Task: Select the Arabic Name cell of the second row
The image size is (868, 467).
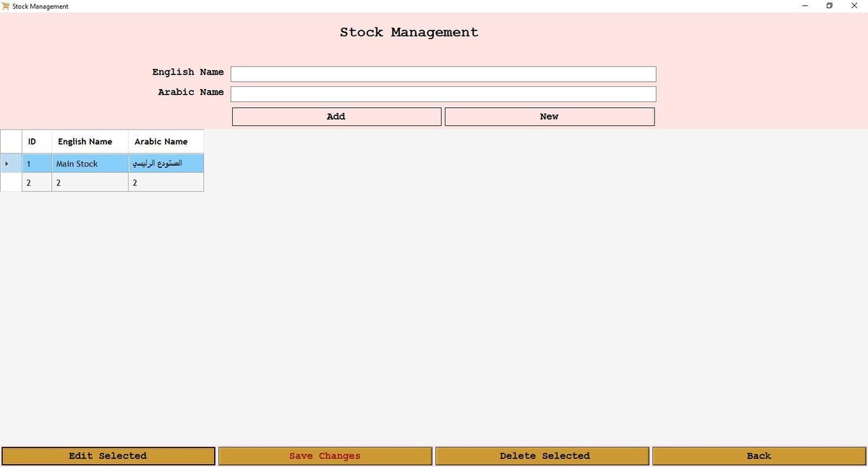Action: (x=166, y=183)
